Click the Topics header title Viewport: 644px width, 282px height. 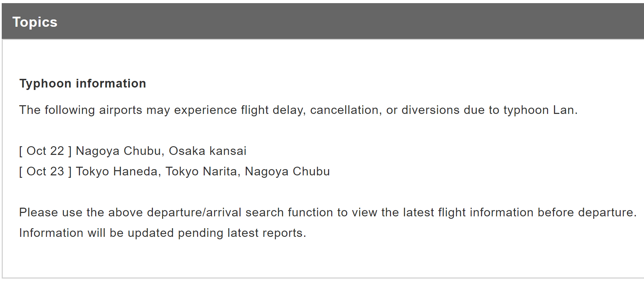coord(35,22)
